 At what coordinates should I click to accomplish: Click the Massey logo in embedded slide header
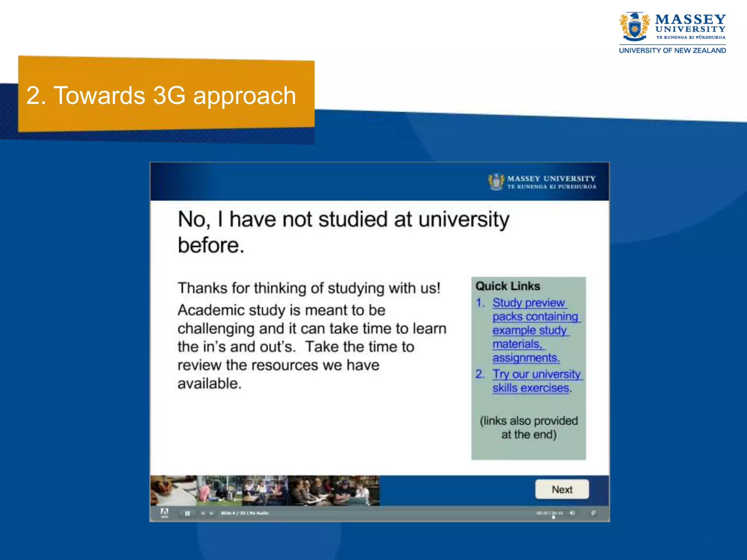(542, 182)
